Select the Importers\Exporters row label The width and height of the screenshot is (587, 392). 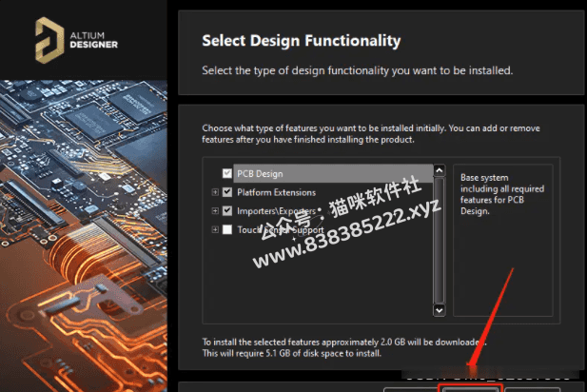point(276,211)
